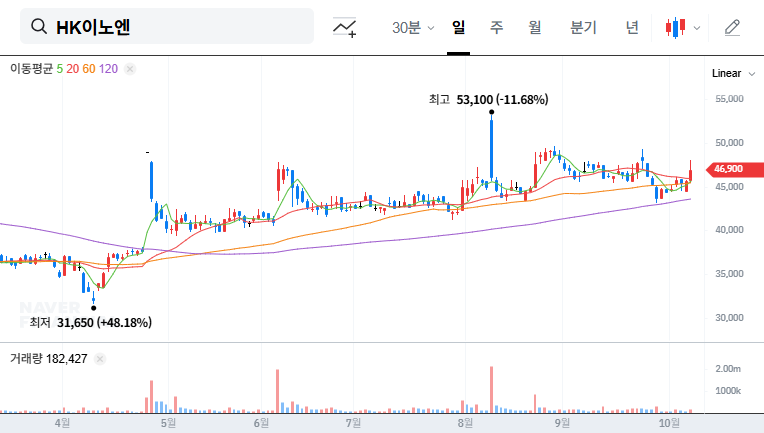Click the 35,000 price axis label
This screenshot has height=433, width=764.
pos(729,274)
